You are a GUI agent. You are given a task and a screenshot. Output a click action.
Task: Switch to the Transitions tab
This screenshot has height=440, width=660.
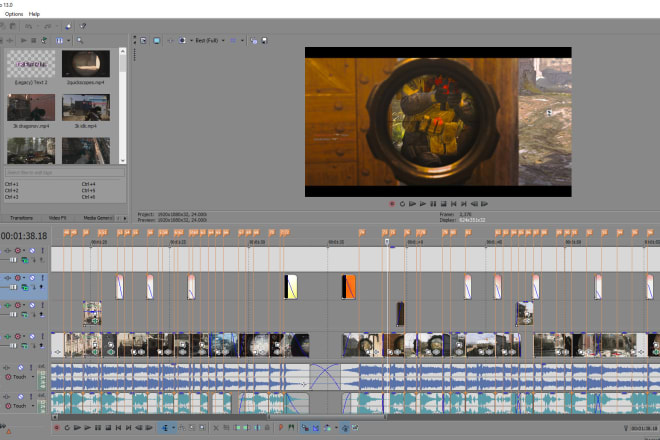point(21,218)
